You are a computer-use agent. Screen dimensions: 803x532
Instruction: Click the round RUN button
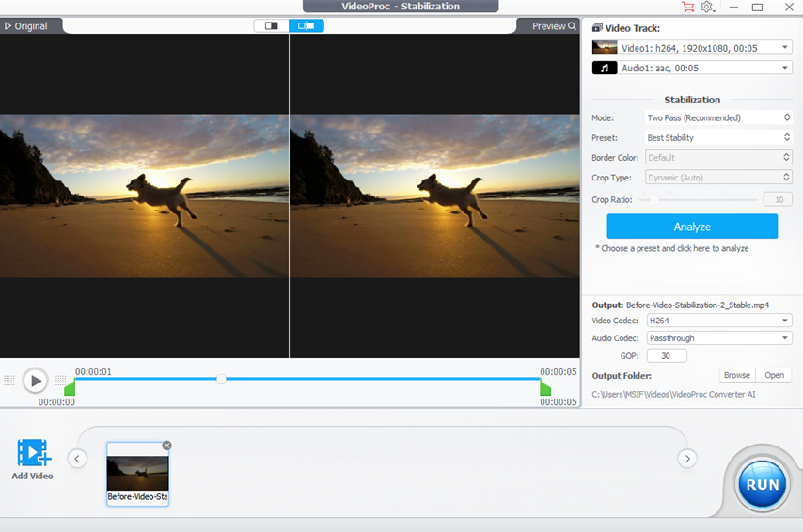762,485
